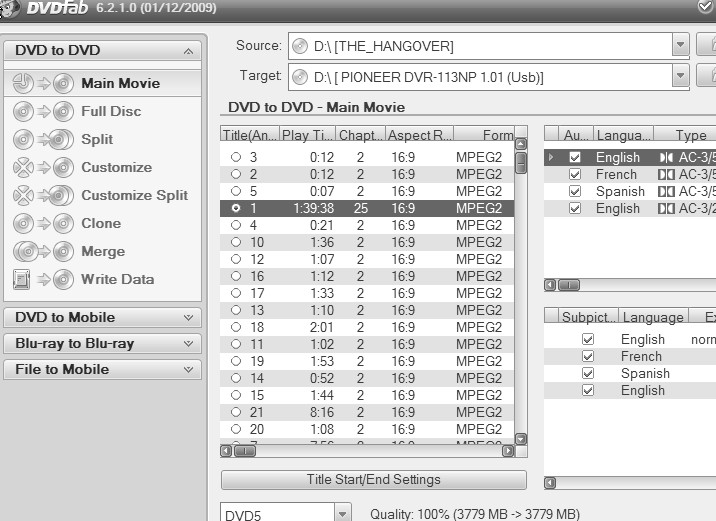This screenshot has width=716, height=521.
Task: Select title 21 radio button
Action: [236, 412]
